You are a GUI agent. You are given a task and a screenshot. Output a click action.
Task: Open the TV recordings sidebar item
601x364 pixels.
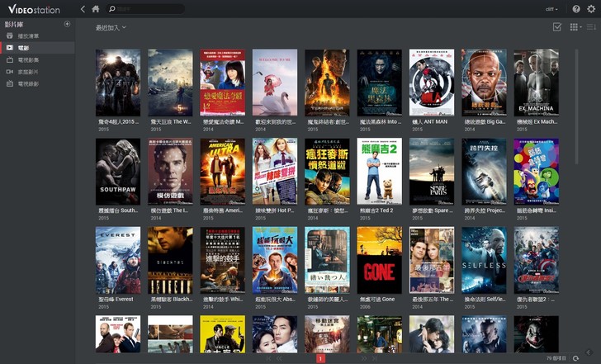(x=38, y=83)
